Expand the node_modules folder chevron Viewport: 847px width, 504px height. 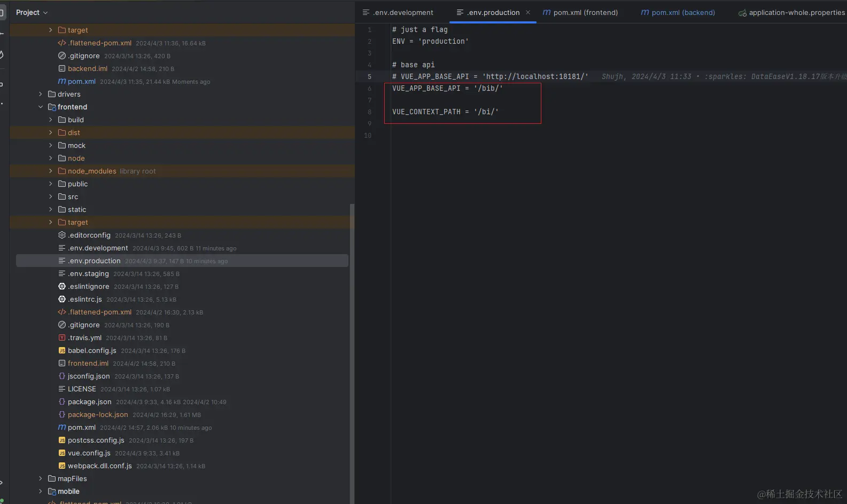(51, 171)
